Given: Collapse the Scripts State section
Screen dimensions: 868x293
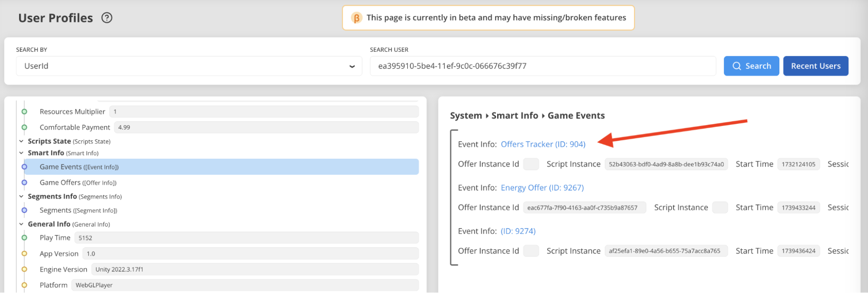Looking at the screenshot, I should click(x=21, y=141).
